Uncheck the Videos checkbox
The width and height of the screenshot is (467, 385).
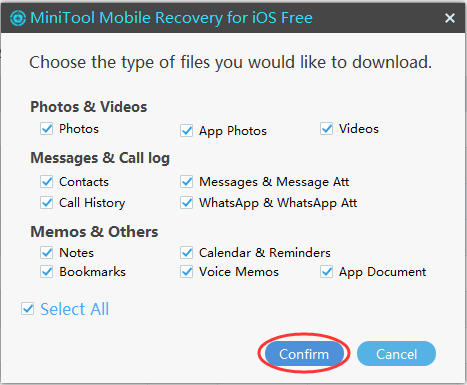(x=327, y=129)
